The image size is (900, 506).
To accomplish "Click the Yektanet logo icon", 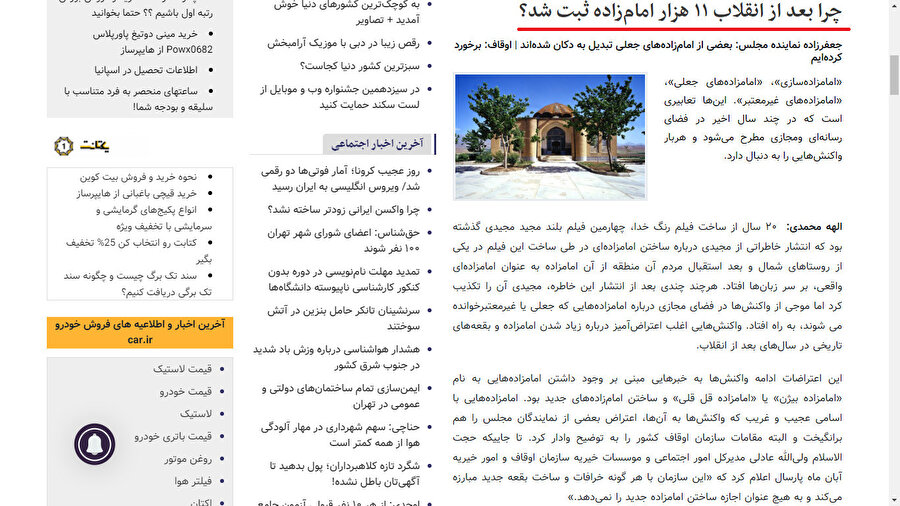I will pos(64,146).
